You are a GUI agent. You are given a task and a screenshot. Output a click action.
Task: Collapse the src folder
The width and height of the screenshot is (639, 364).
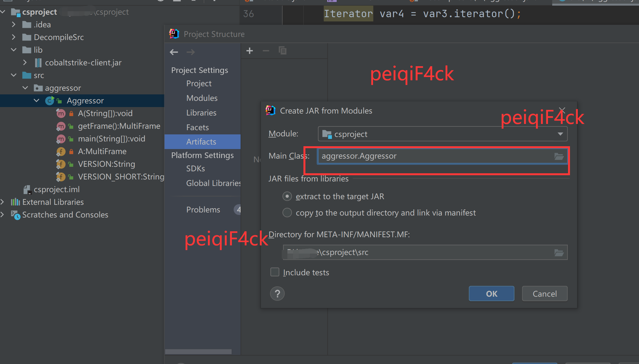(14, 75)
